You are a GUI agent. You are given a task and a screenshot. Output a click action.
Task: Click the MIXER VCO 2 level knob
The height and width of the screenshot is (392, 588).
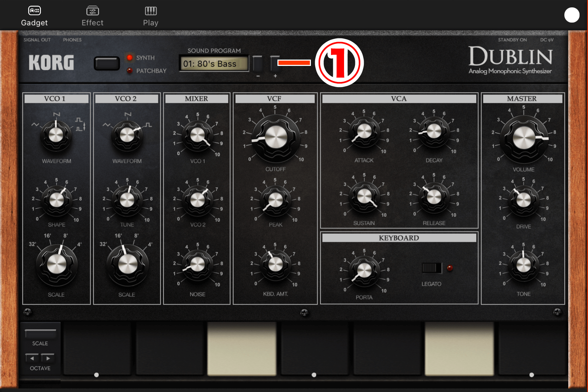(197, 200)
